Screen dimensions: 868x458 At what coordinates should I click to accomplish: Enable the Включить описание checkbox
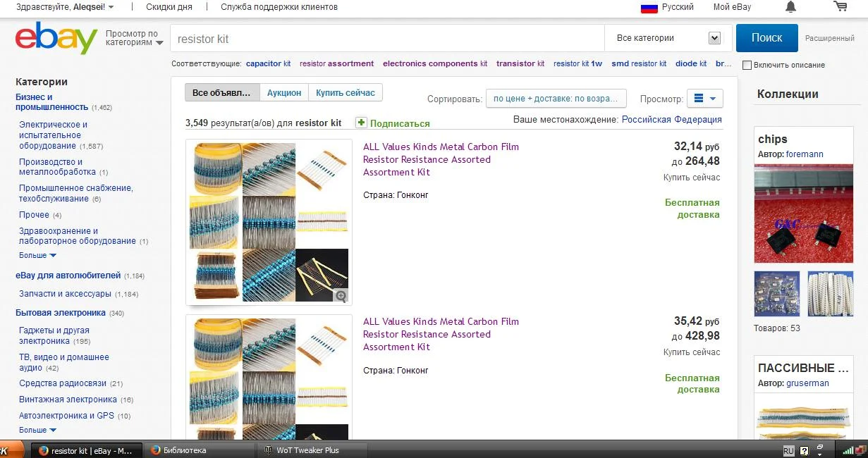[747, 65]
